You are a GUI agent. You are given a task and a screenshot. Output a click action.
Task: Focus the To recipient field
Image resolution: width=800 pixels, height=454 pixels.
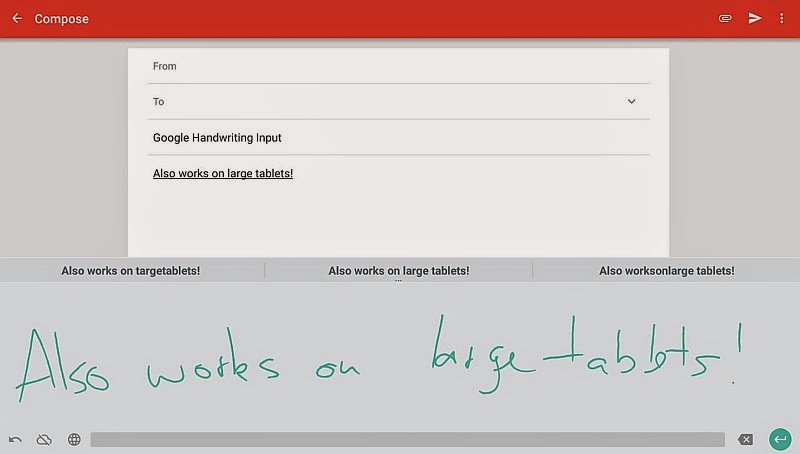coord(398,102)
